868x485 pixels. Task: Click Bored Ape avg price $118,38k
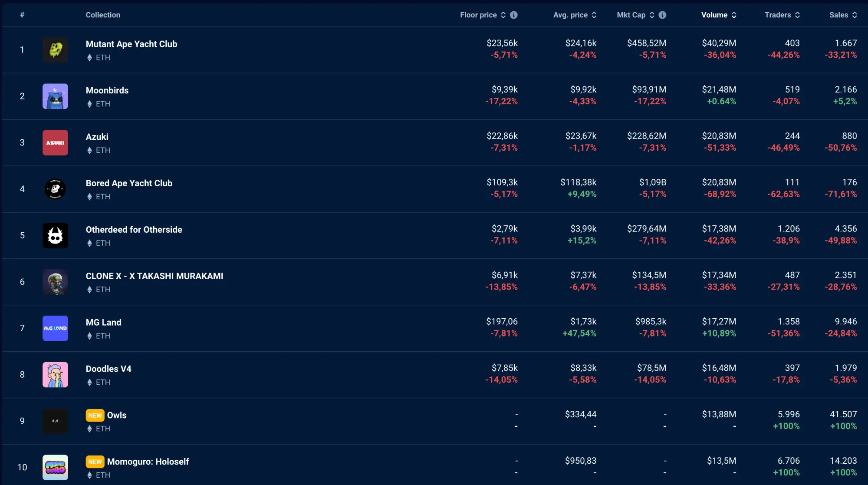579,183
